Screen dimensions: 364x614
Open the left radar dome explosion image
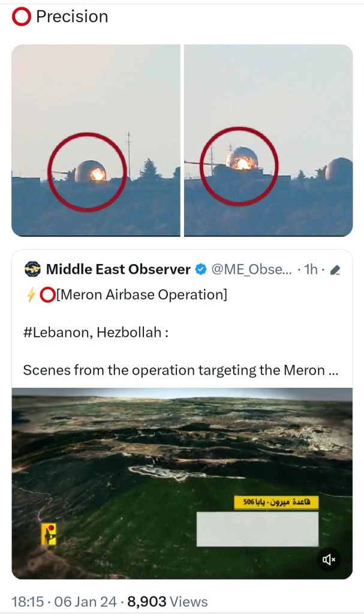pos(96,140)
